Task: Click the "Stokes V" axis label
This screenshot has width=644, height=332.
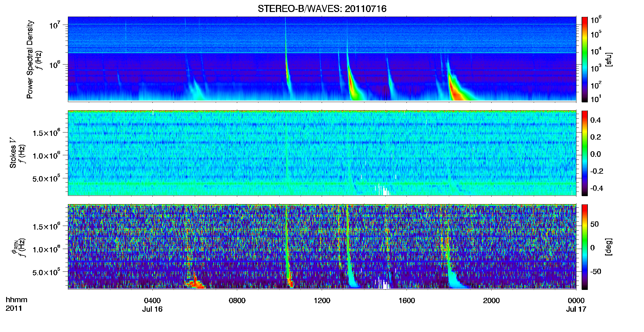Action: (x=13, y=153)
